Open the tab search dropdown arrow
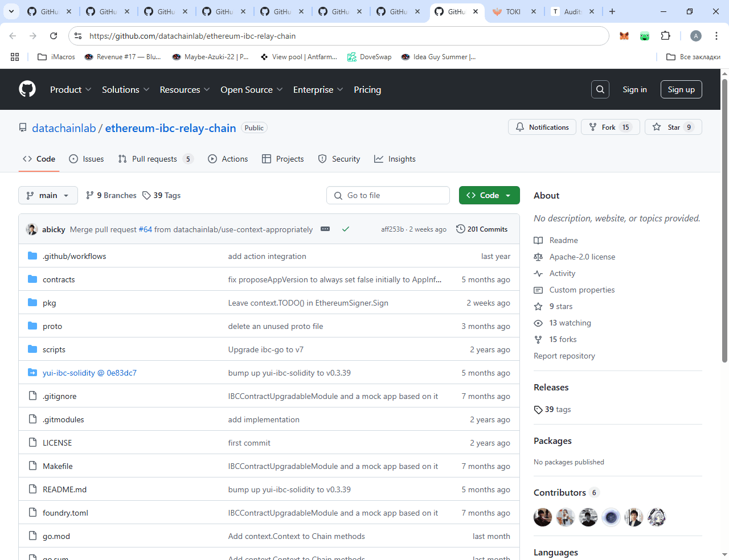Screen dimensions: 729x560 pos(11,11)
